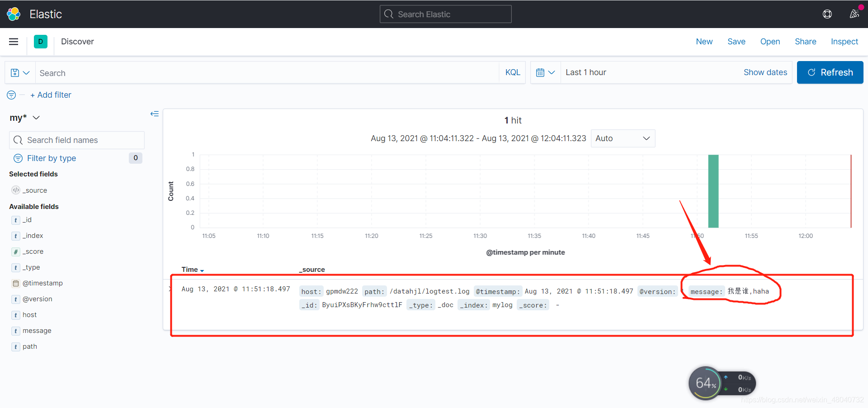Click the /datahjl/logtest.log path value
This screenshot has width=868, height=408.
(x=429, y=291)
